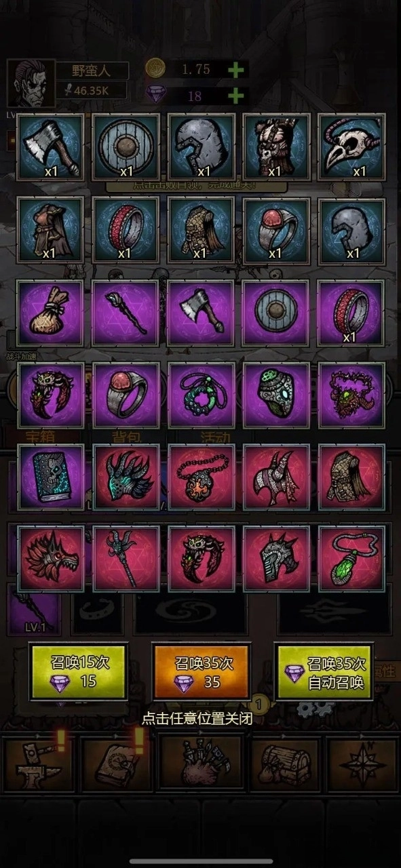Open the spellbook icon in bottom navigation

(x=115, y=764)
